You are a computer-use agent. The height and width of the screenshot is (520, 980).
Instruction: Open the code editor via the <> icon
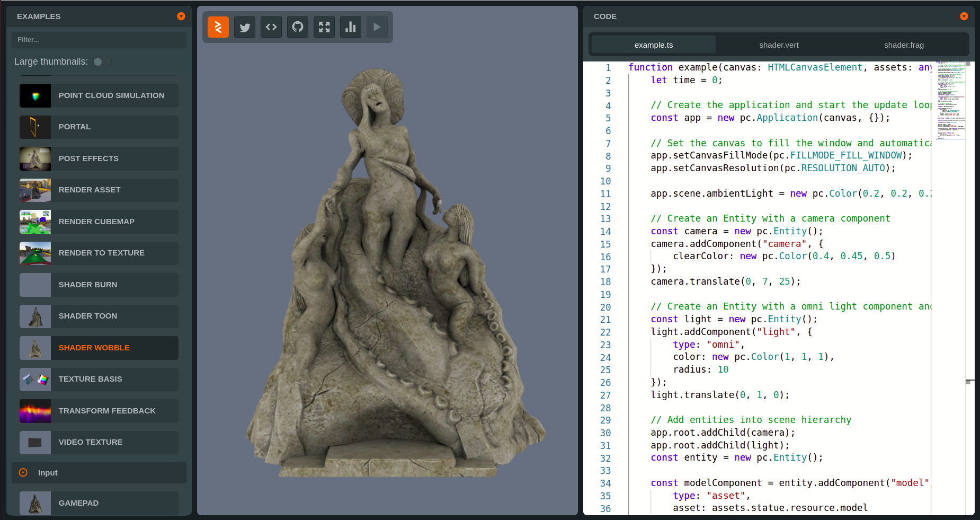[271, 27]
